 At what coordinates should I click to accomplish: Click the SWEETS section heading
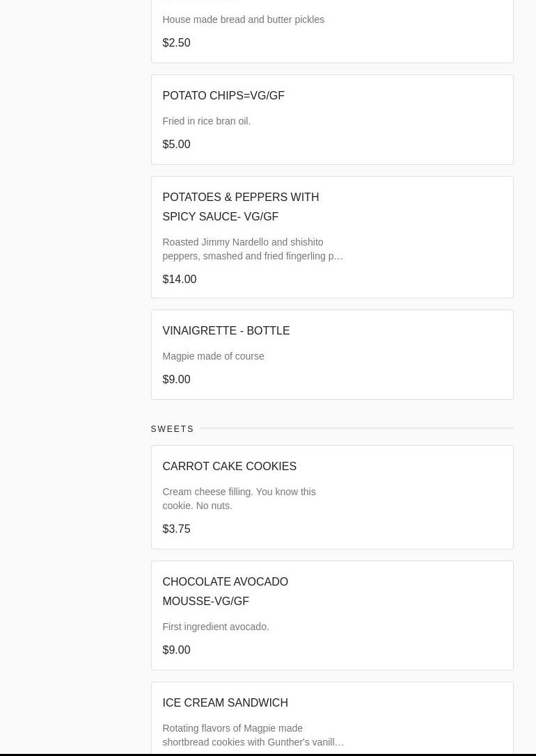pyautogui.click(x=172, y=429)
